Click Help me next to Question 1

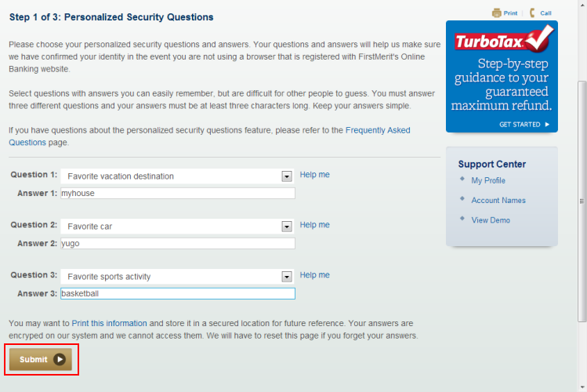314,175
